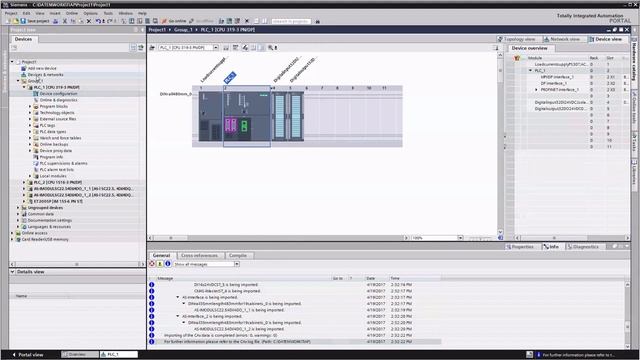Select Languages & resources in tree
Viewport: 640px width, 360px height.
[x=49, y=227]
